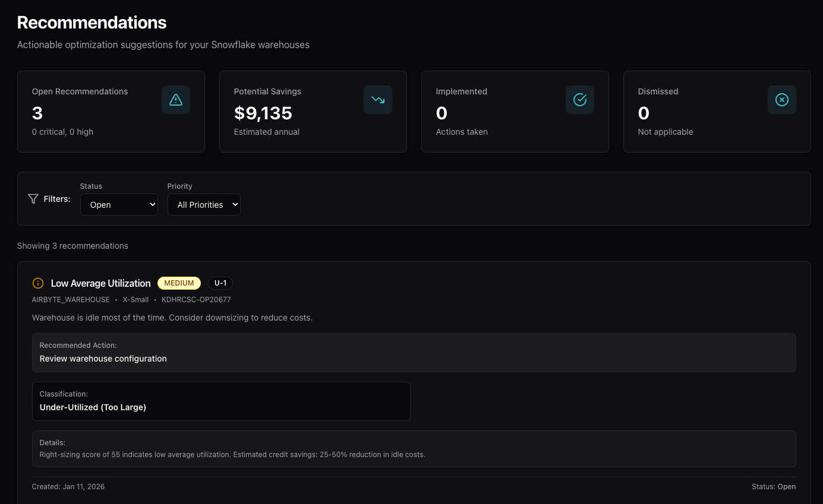The height and width of the screenshot is (504, 823).
Task: Click the info icon beside Low Average Utilization
Action: click(38, 283)
